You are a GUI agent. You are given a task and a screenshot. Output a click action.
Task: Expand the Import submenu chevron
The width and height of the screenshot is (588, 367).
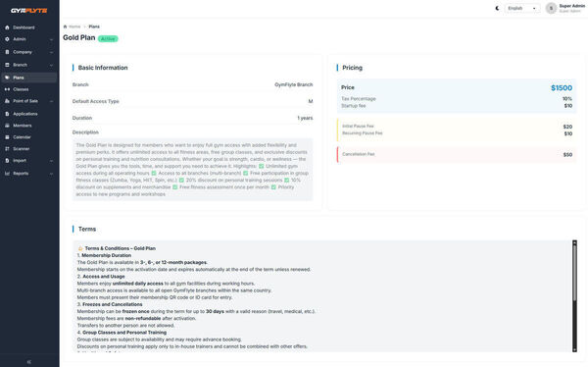tap(51, 160)
